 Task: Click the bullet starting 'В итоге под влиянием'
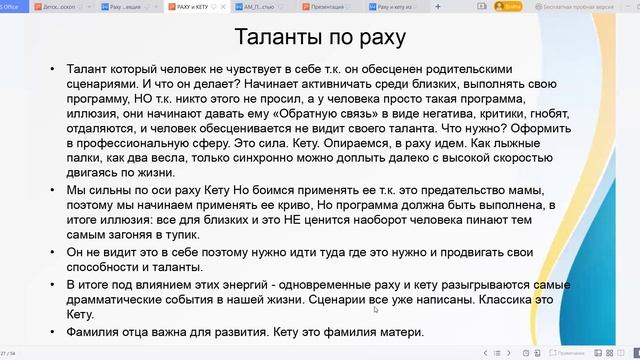point(318,300)
